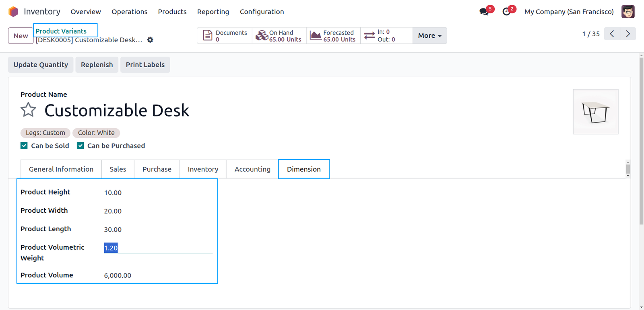Open the Configuration menu
Screen dimensions: 644x310
click(262, 12)
